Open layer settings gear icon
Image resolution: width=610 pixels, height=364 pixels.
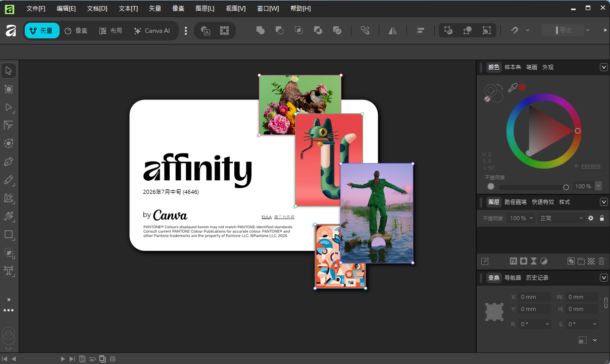pyautogui.click(x=591, y=218)
